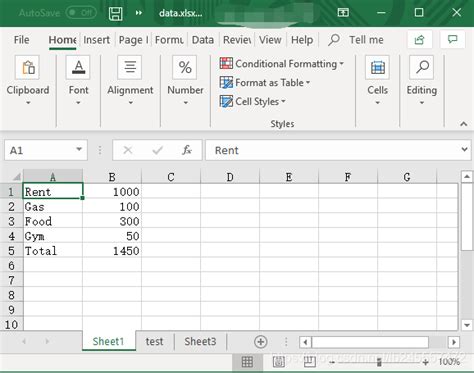The width and height of the screenshot is (474, 373).
Task: Expand the Font group dropdown arrow
Action: tap(78, 103)
